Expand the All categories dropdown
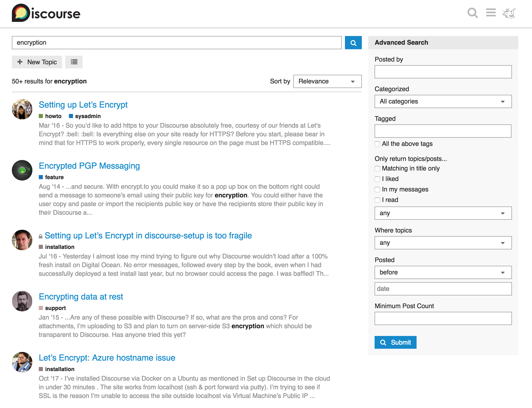Image resolution: width=532 pixels, height=408 pixels. coord(443,101)
